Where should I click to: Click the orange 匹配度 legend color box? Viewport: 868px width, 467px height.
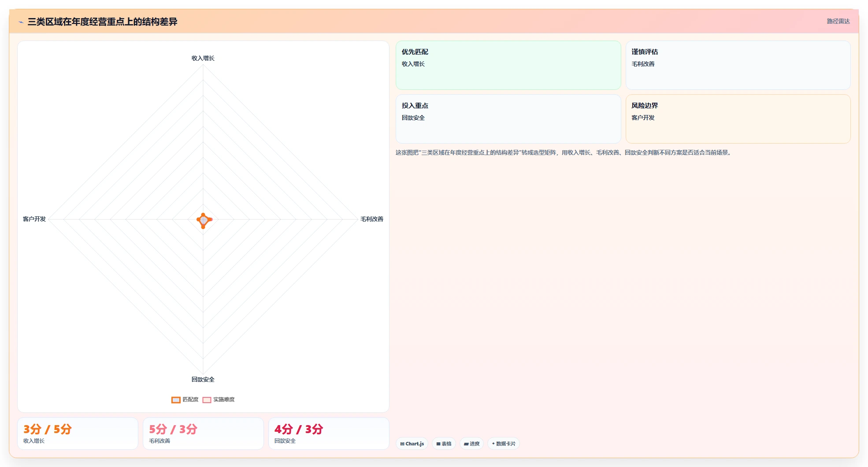176,400
